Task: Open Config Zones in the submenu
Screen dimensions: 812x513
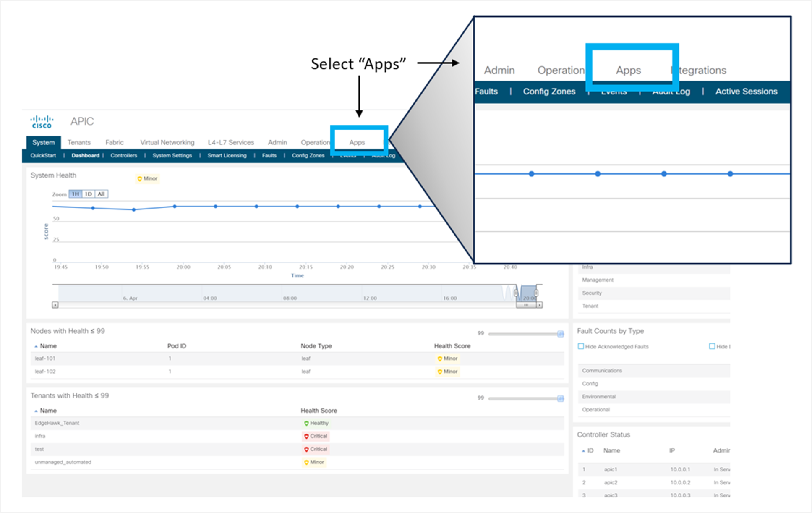Action: coord(308,155)
